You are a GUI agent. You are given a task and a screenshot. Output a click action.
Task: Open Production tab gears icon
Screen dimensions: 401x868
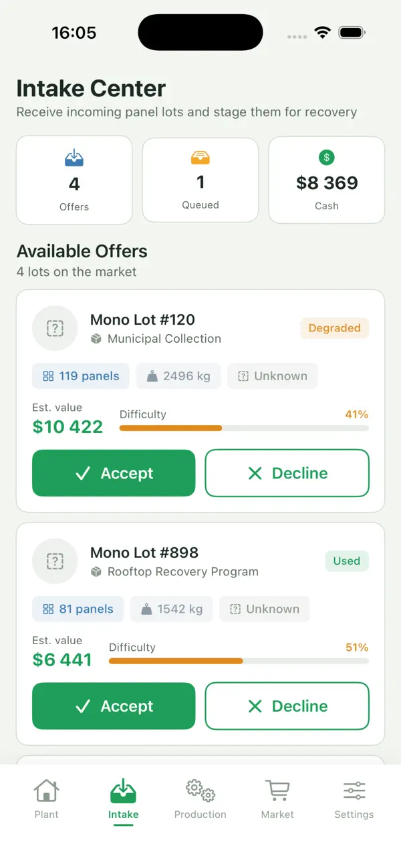[x=200, y=790]
